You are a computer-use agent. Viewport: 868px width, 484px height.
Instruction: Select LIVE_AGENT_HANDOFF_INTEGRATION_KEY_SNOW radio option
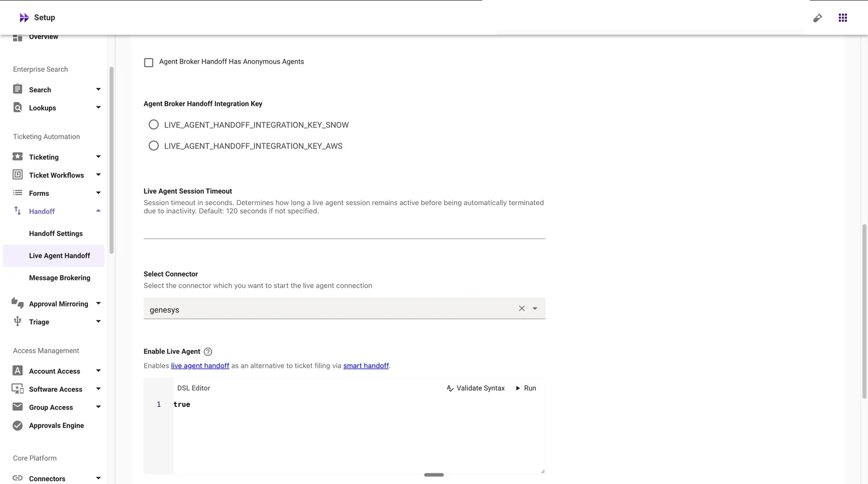[154, 125]
